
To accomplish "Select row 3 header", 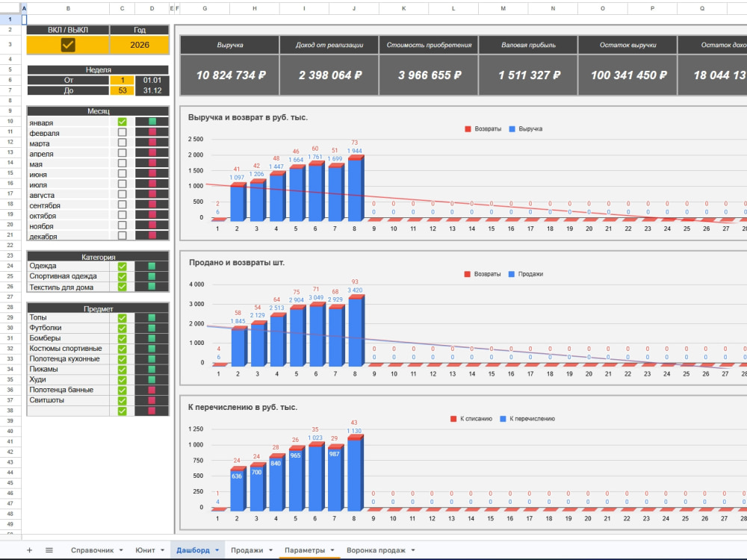I will click(x=10, y=44).
